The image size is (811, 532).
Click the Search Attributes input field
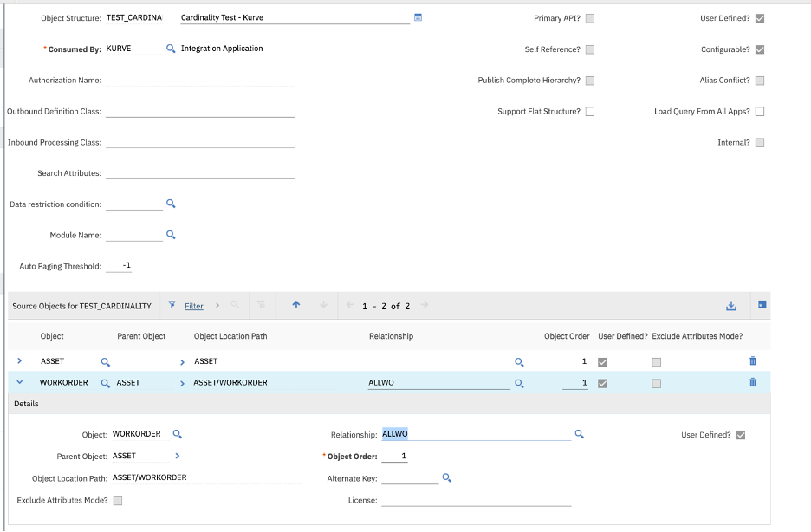(200, 173)
